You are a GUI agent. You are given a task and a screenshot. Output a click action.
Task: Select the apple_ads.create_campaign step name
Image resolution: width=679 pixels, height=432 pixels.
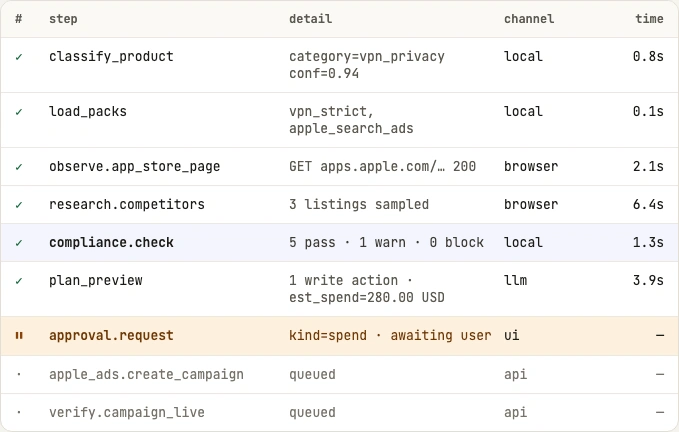coord(146,374)
